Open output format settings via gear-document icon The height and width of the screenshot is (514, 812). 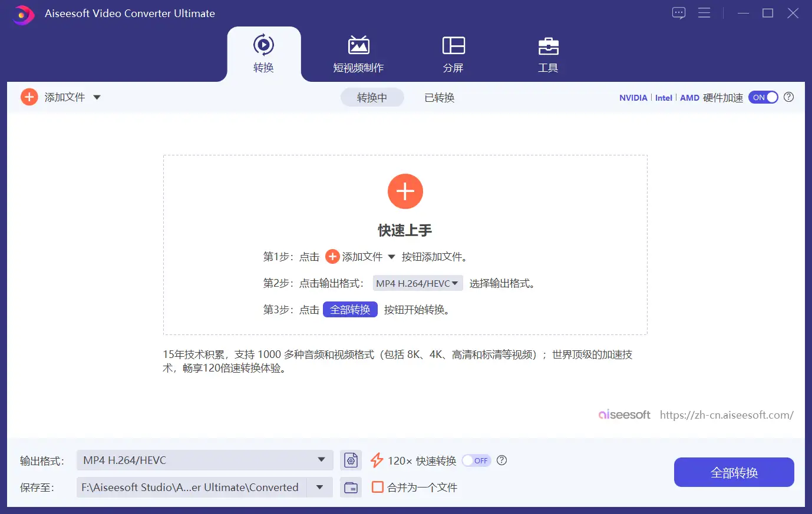click(351, 460)
